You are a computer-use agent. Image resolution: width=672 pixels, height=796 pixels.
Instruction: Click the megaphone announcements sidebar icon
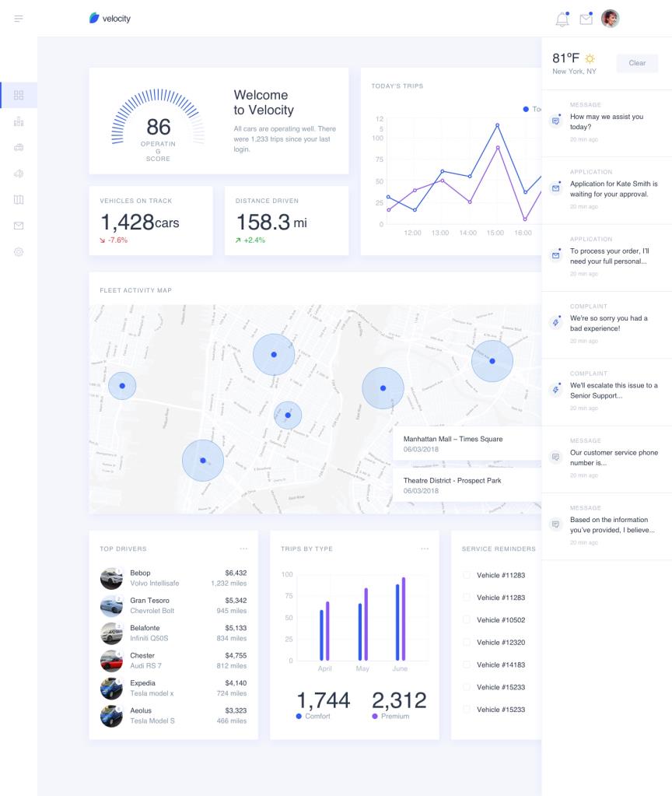click(19, 174)
